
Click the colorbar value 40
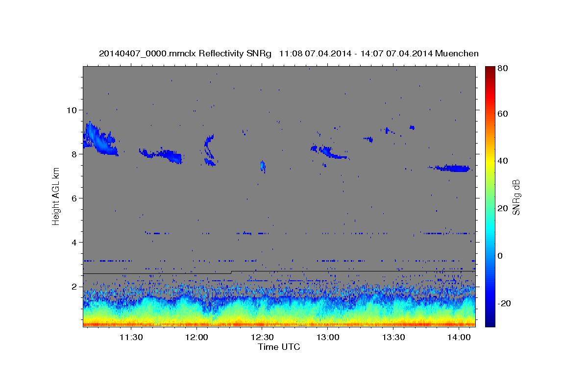point(504,161)
